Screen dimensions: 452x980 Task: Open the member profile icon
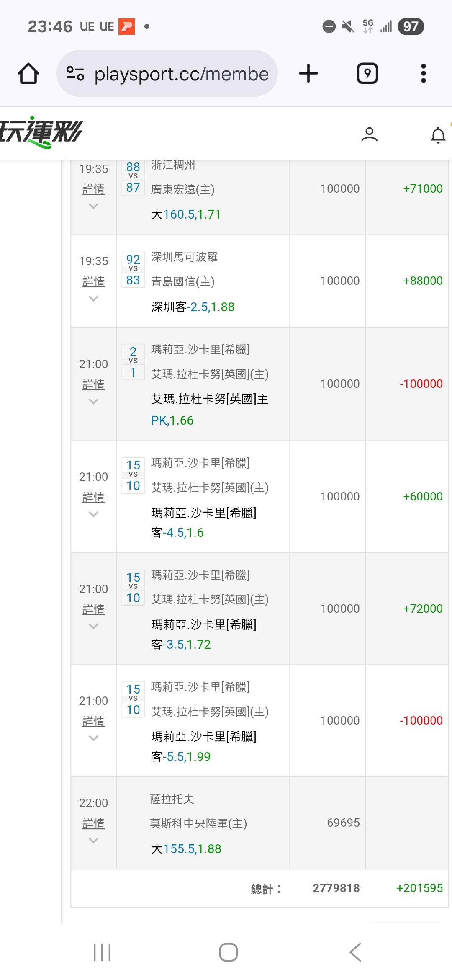pos(369,134)
